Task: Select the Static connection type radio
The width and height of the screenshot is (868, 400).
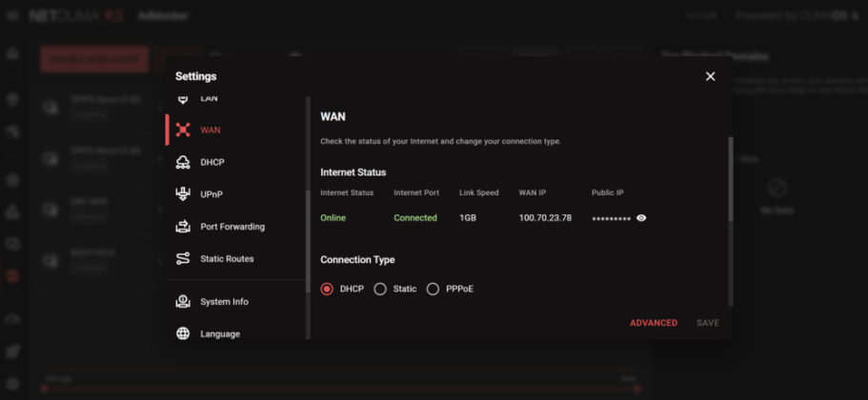Action: click(380, 289)
